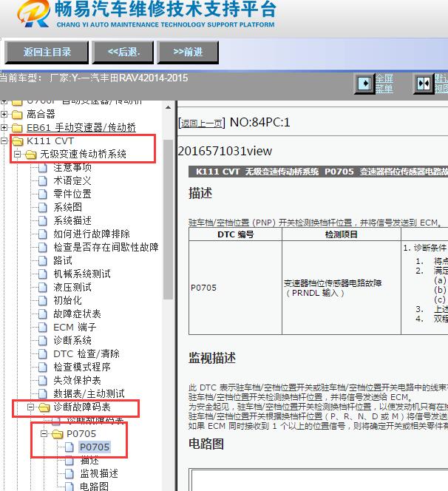Open the DTC 检查/清除 page
Image resolution: width=448 pixels, height=491 pixels.
(x=86, y=354)
